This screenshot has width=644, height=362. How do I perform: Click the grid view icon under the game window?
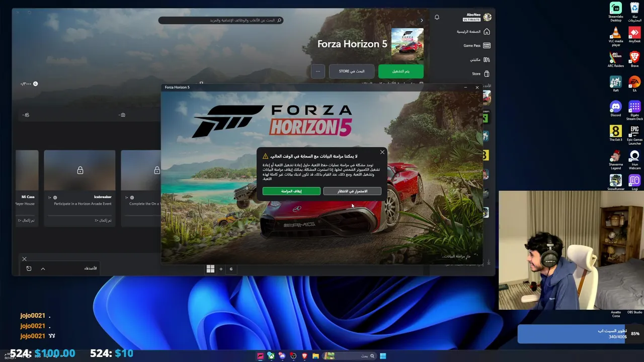click(210, 269)
